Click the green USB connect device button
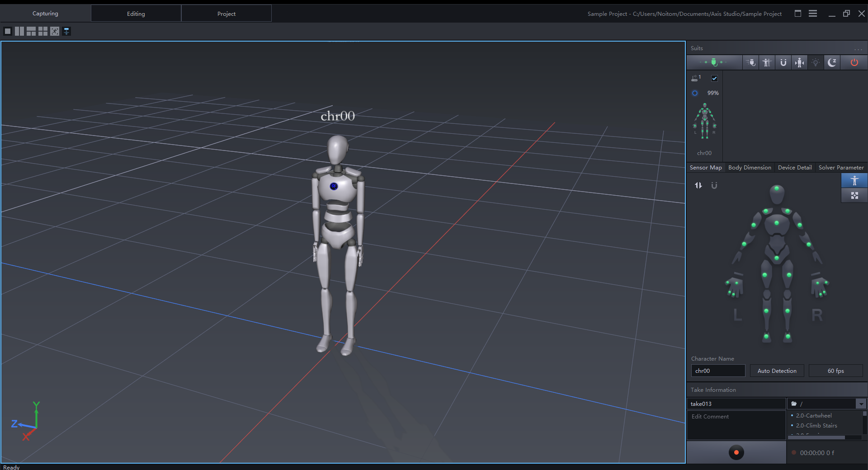868x470 pixels. click(x=714, y=62)
